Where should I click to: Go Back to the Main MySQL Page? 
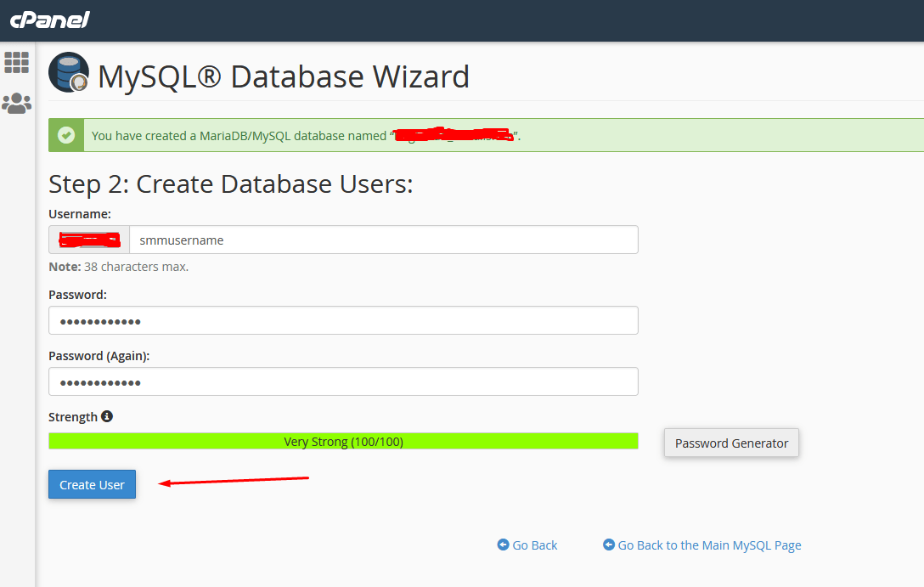[x=709, y=545]
